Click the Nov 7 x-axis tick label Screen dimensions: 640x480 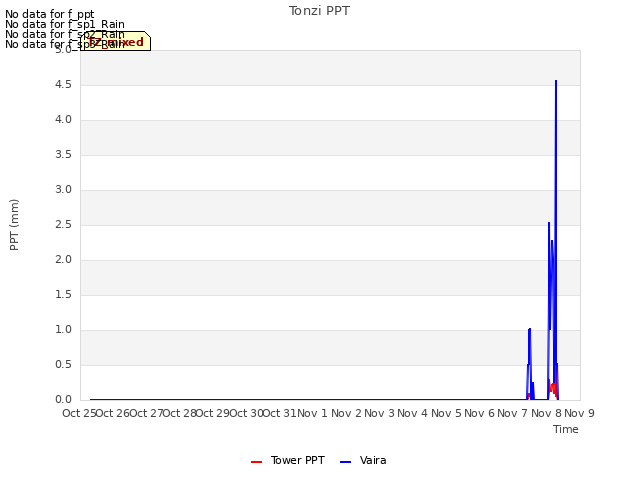(x=513, y=413)
